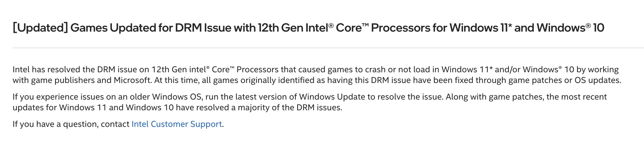Click the "[Updated]" word in the heading

(x=40, y=28)
